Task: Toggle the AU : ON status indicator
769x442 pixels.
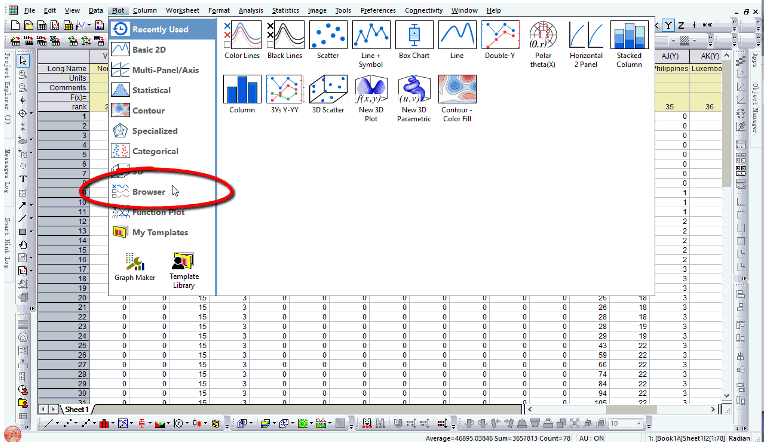Action: pos(591,438)
